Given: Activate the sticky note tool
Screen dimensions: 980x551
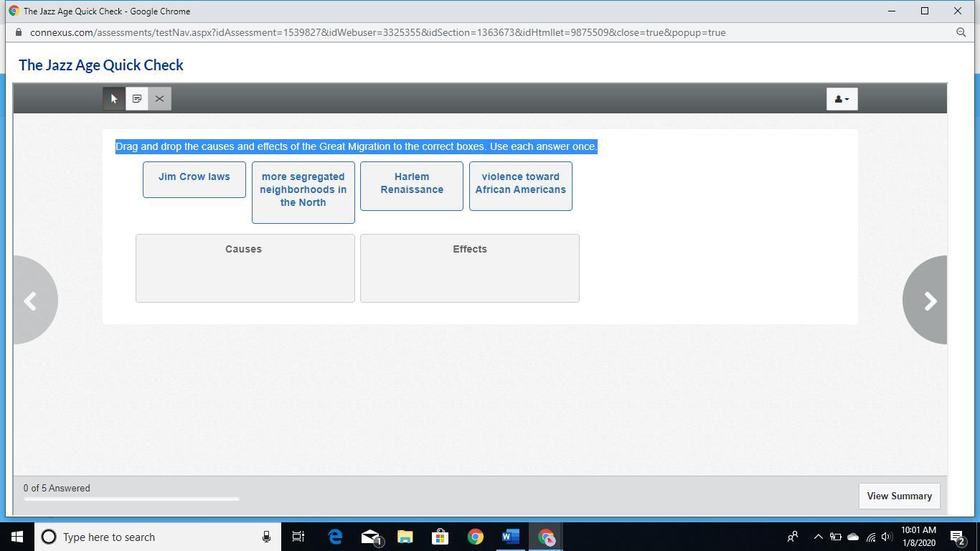Looking at the screenshot, I should (137, 99).
